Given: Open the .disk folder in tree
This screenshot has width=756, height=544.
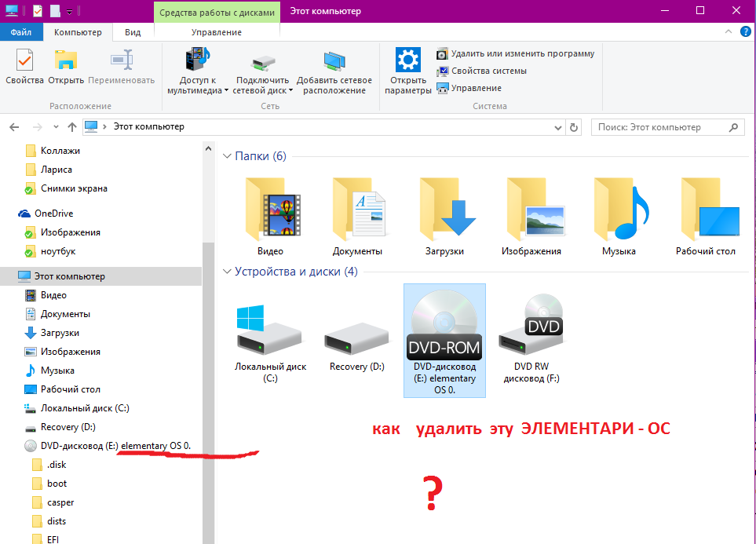Looking at the screenshot, I should (x=57, y=465).
